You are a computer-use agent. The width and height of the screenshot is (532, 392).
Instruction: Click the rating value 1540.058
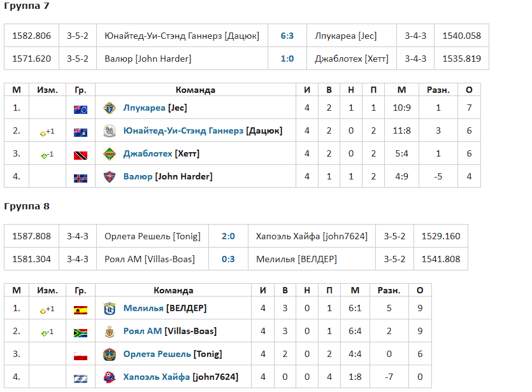coord(461,36)
